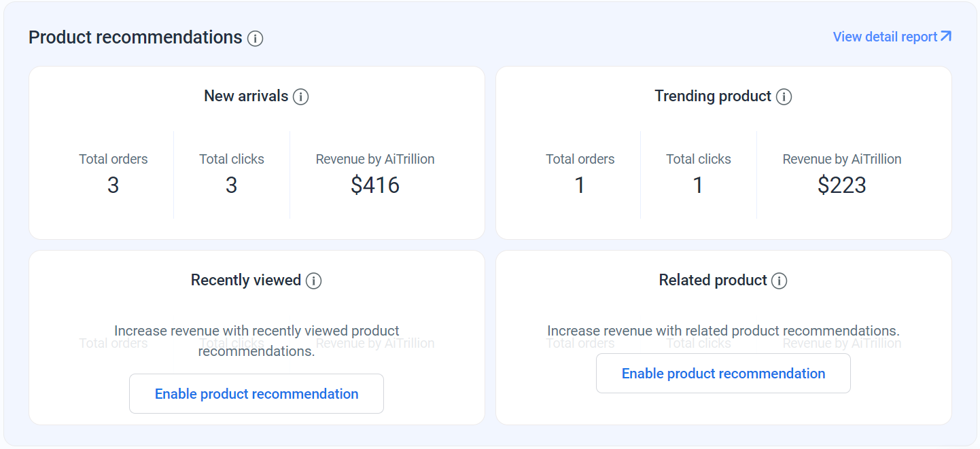Click the $416 revenue value

pyautogui.click(x=375, y=185)
